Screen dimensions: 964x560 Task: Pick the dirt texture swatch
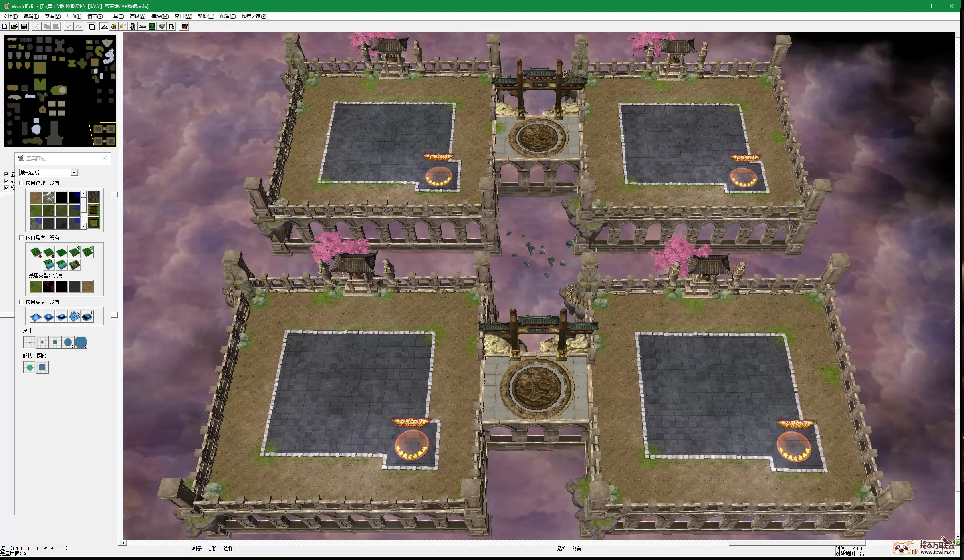(x=36, y=197)
